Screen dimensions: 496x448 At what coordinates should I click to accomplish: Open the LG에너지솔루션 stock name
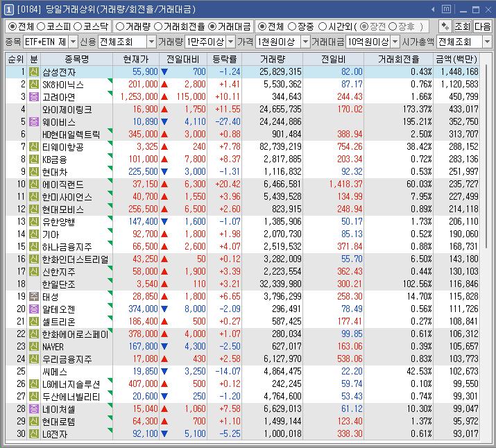(x=71, y=384)
